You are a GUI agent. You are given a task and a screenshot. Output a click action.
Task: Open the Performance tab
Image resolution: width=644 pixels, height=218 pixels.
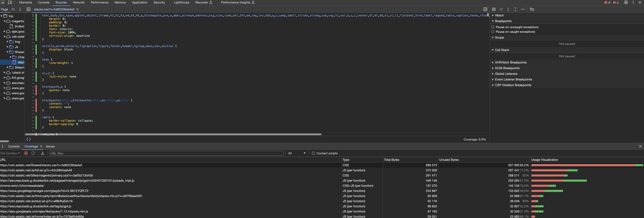[x=100, y=2]
